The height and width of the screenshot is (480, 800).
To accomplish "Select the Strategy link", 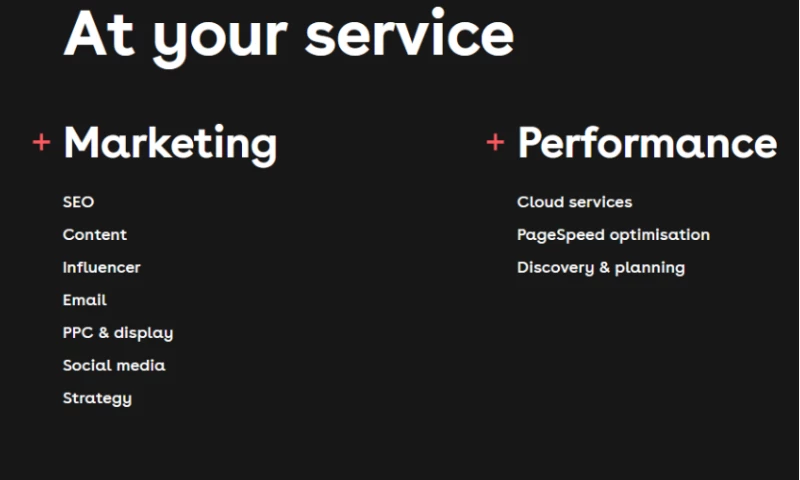I will [97, 398].
